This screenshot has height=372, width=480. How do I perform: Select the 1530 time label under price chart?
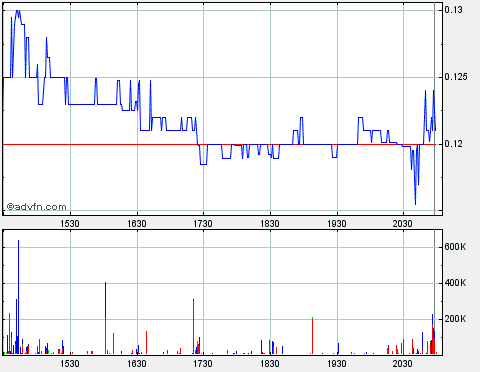(70, 223)
